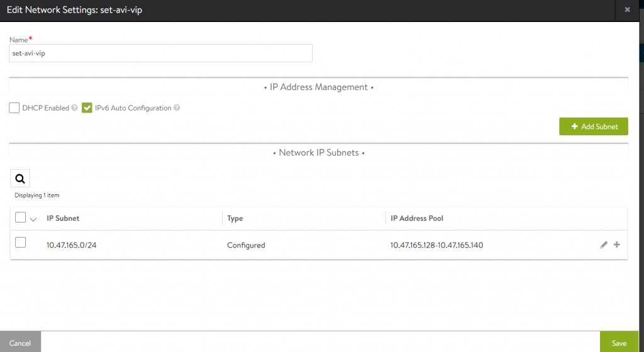Click the 10.47.165.128-10.47.165.140 pool range
Viewport: 644px width, 352px height.
click(436, 245)
